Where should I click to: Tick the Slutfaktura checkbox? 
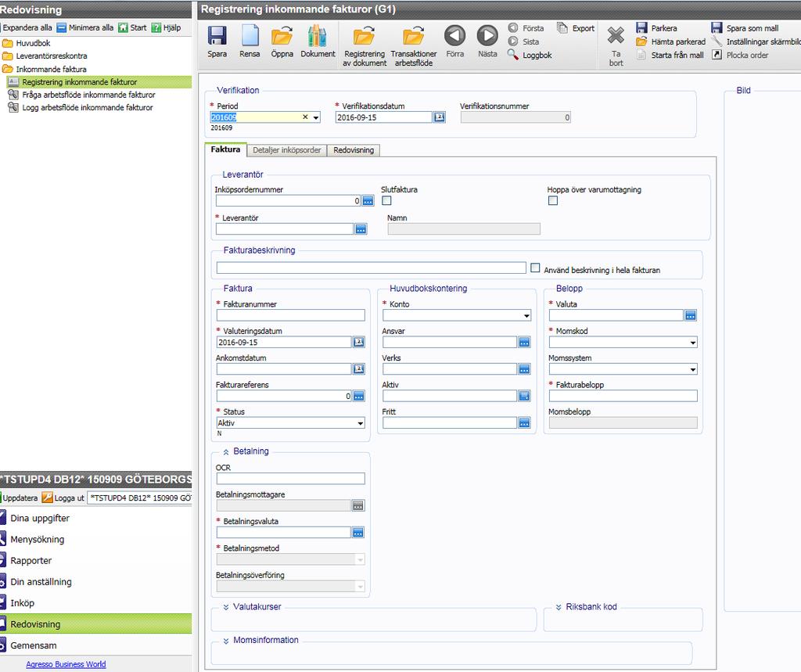(x=386, y=201)
